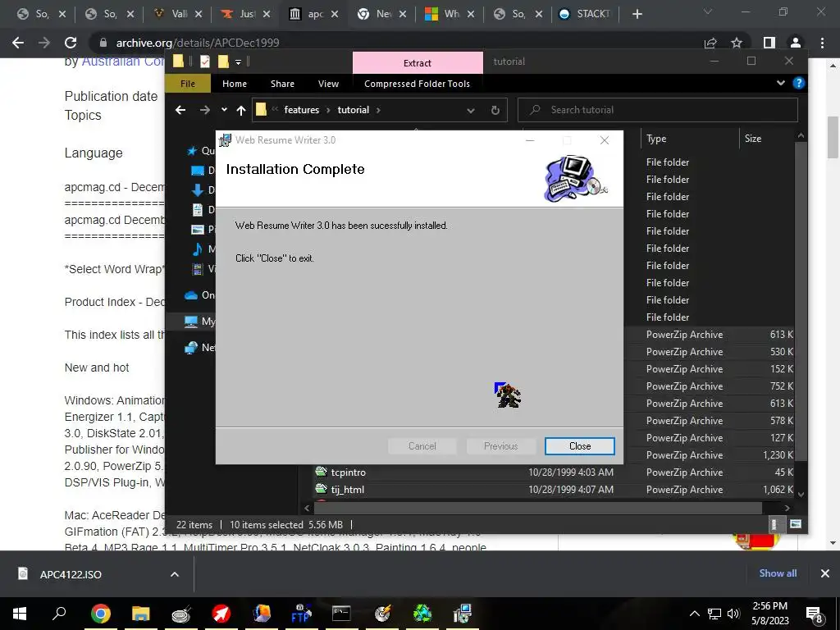The width and height of the screenshot is (840, 630).
Task: Click the 613 K size in the first PowerZip row
Action: point(781,335)
